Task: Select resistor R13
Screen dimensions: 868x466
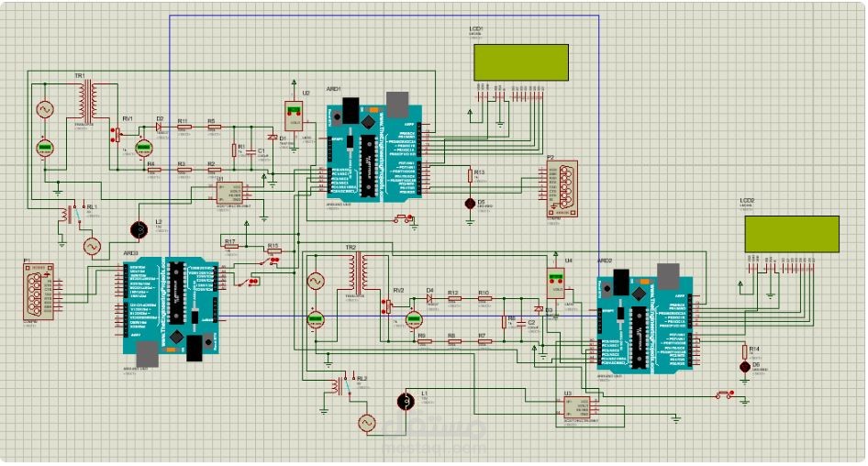Action: 470,175
